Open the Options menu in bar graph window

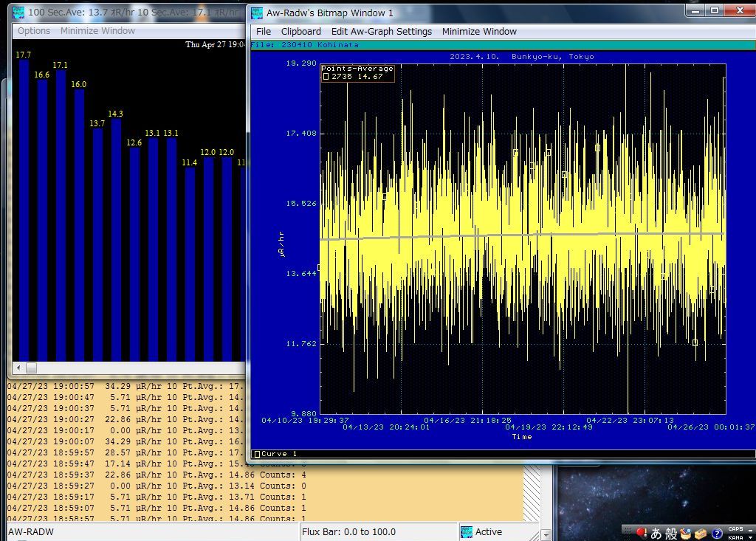click(34, 31)
